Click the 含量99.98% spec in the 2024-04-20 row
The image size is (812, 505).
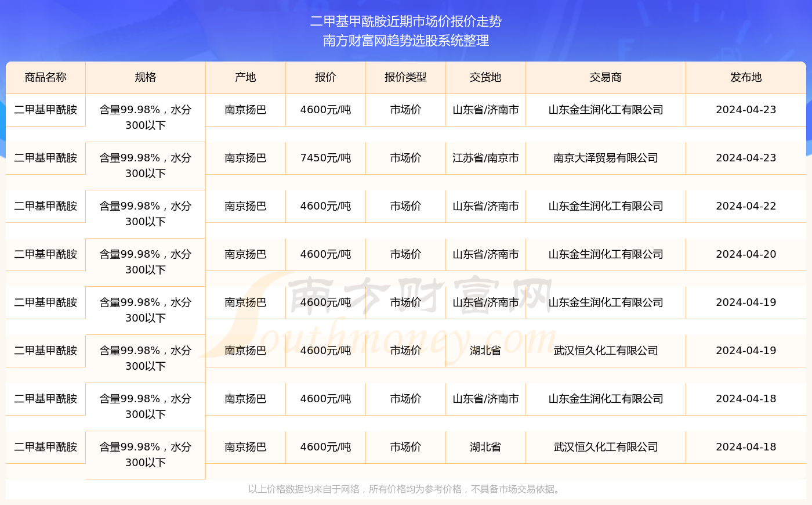coord(146,262)
